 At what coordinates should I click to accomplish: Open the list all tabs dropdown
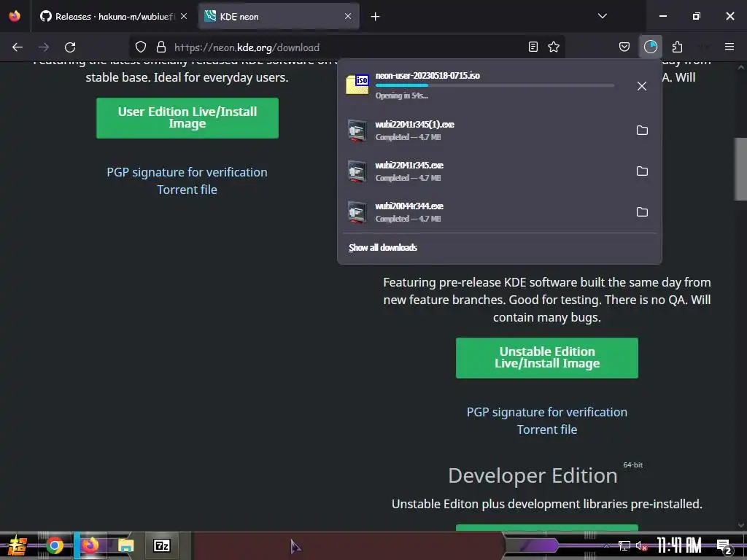[x=603, y=16]
